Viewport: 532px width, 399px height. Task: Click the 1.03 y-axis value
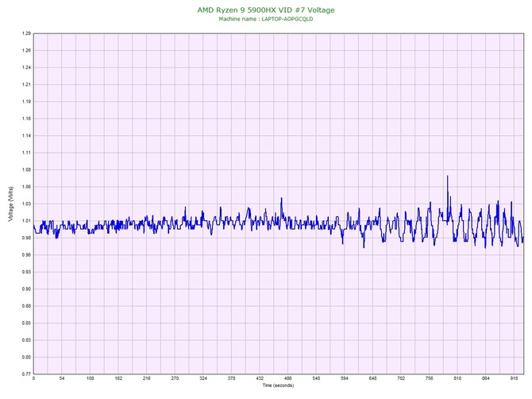(x=26, y=203)
